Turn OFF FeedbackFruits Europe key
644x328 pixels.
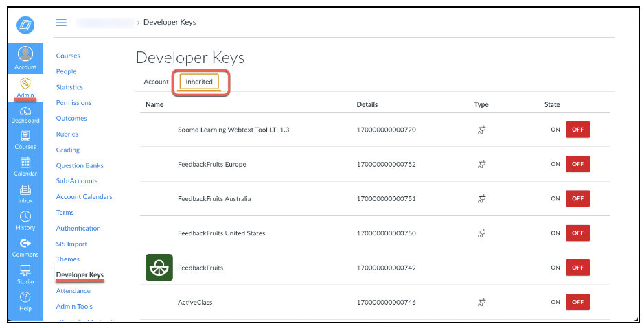[x=578, y=164]
